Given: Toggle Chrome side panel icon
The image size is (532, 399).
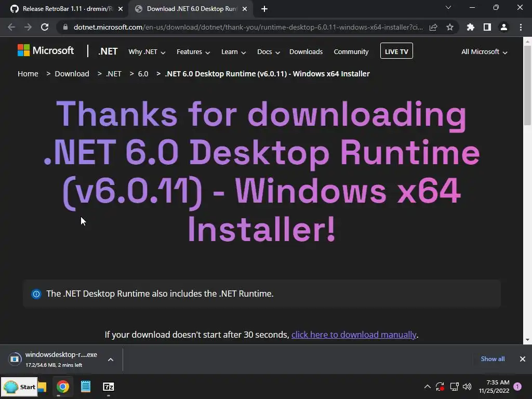Looking at the screenshot, I should tap(487, 27).
